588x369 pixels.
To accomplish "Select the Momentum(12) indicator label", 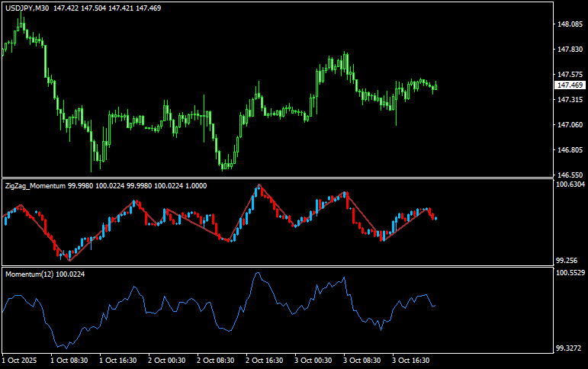I will [29, 274].
